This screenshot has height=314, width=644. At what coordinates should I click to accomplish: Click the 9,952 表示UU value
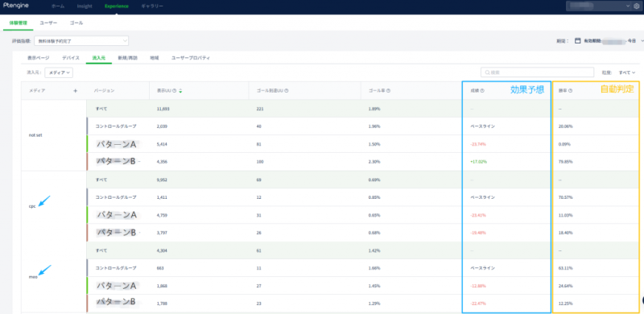[x=162, y=180]
